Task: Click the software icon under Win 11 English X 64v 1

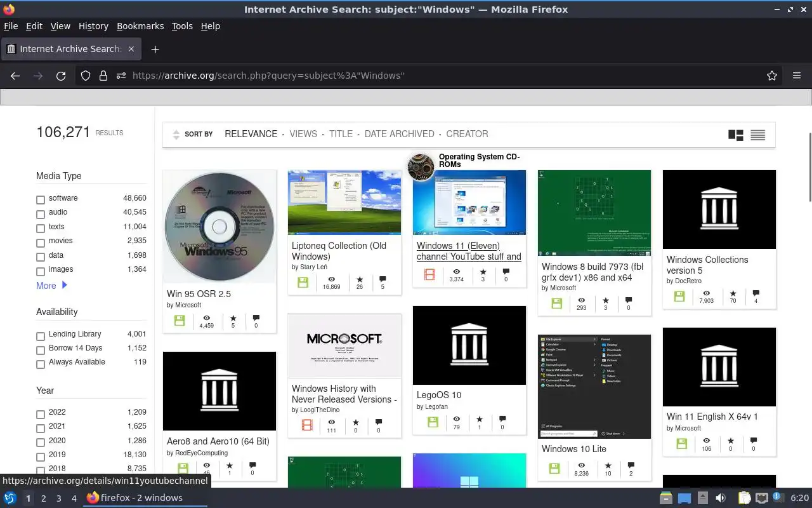Action: (x=681, y=444)
